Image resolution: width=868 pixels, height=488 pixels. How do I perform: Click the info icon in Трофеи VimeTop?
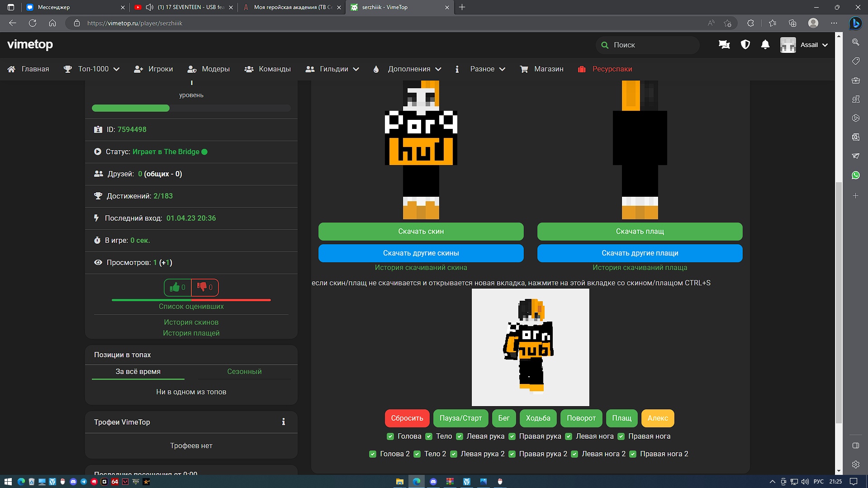pos(284,422)
